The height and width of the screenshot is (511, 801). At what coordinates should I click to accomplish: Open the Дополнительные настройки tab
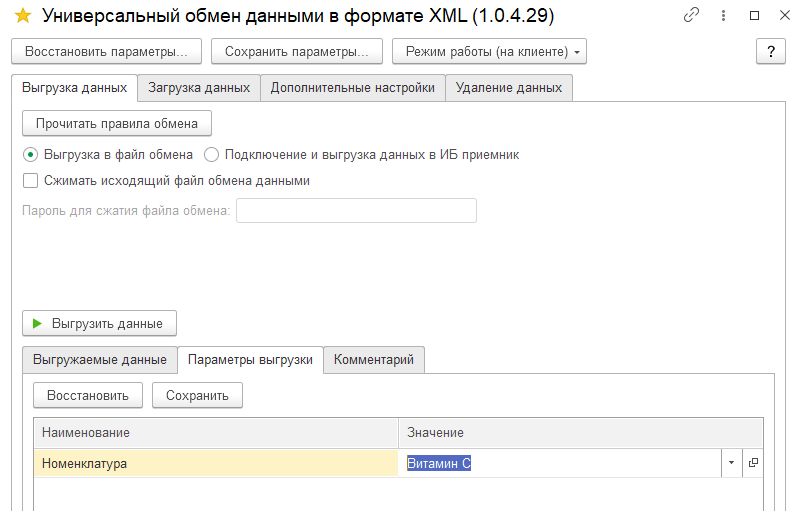point(352,88)
